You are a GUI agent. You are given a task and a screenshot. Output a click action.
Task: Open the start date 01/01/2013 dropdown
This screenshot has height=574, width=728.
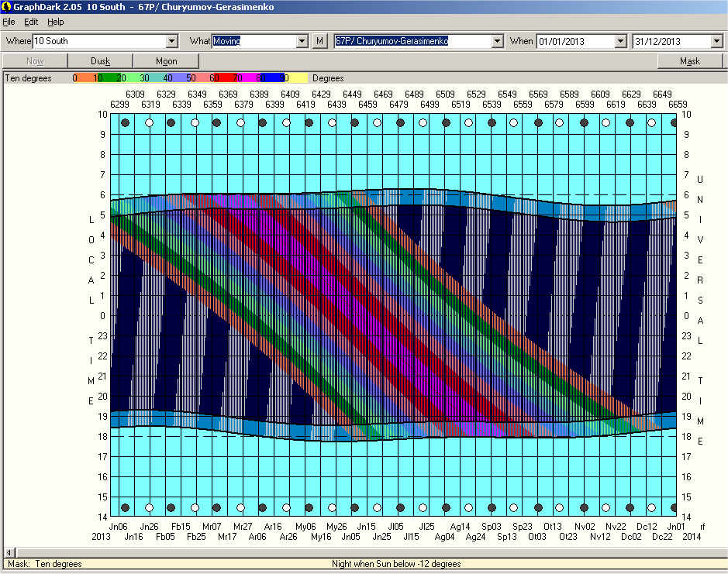(620, 41)
